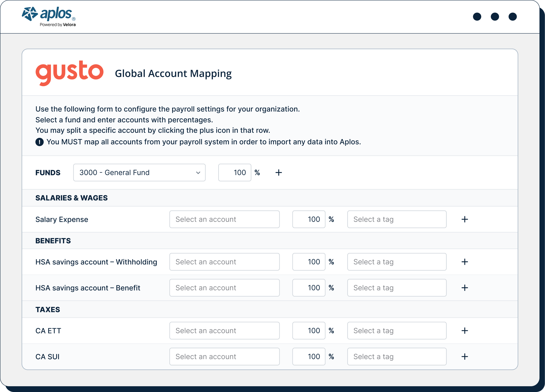Select an account for HSA Benefit
The image size is (545, 392).
(224, 288)
